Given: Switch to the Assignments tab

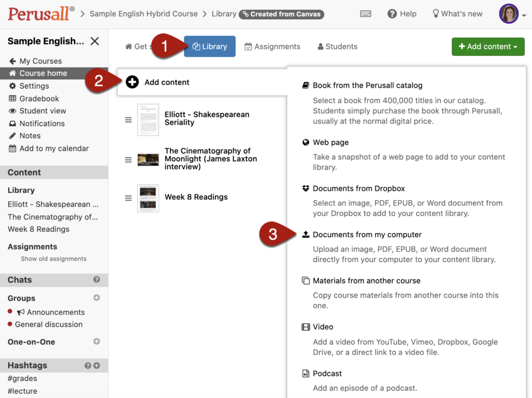Looking at the screenshot, I should click(272, 47).
